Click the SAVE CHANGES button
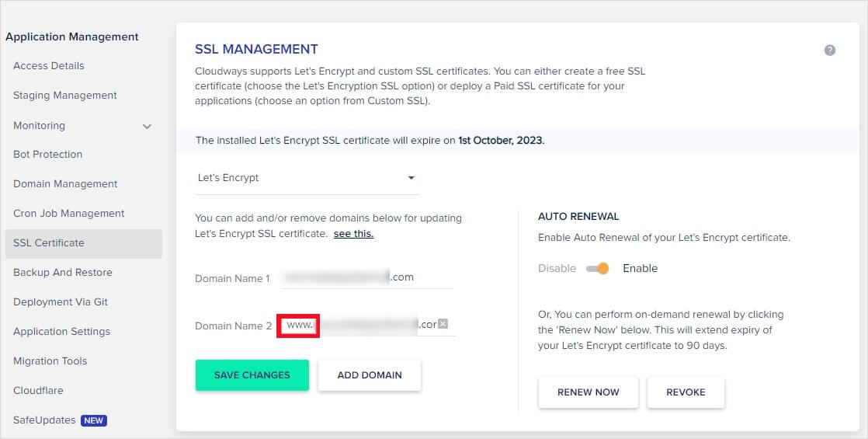 tap(252, 375)
